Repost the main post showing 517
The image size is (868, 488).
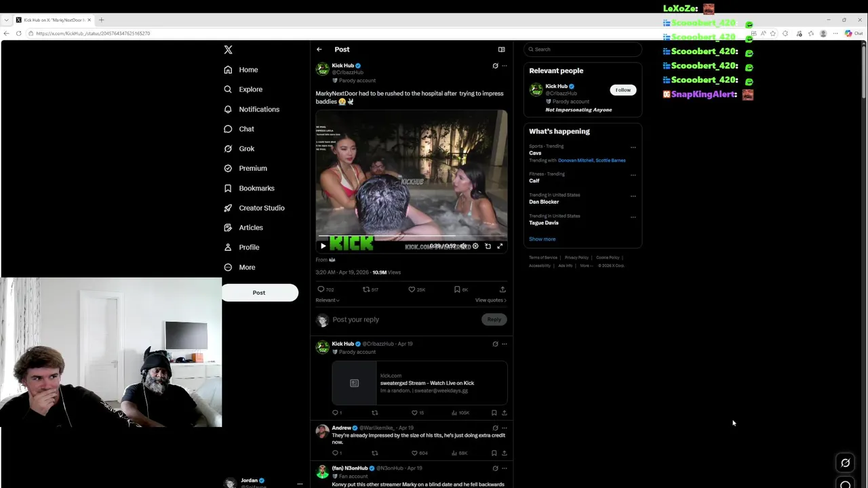coord(370,289)
